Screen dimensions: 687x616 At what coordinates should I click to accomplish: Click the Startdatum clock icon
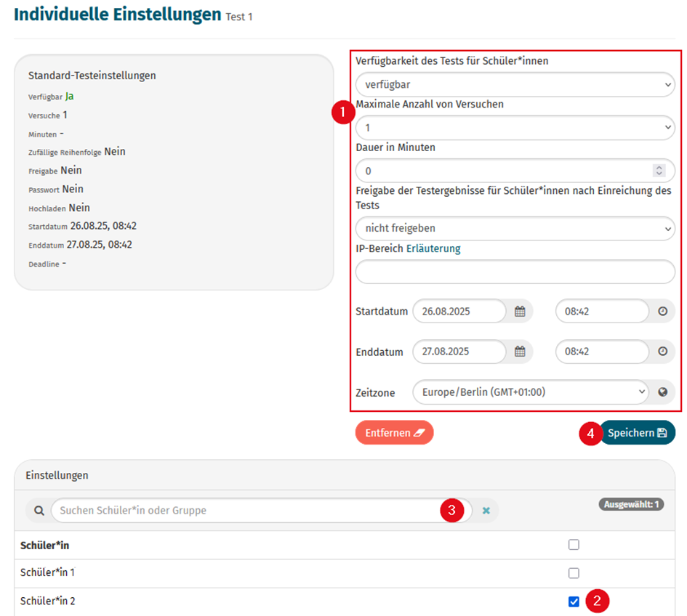pyautogui.click(x=662, y=312)
